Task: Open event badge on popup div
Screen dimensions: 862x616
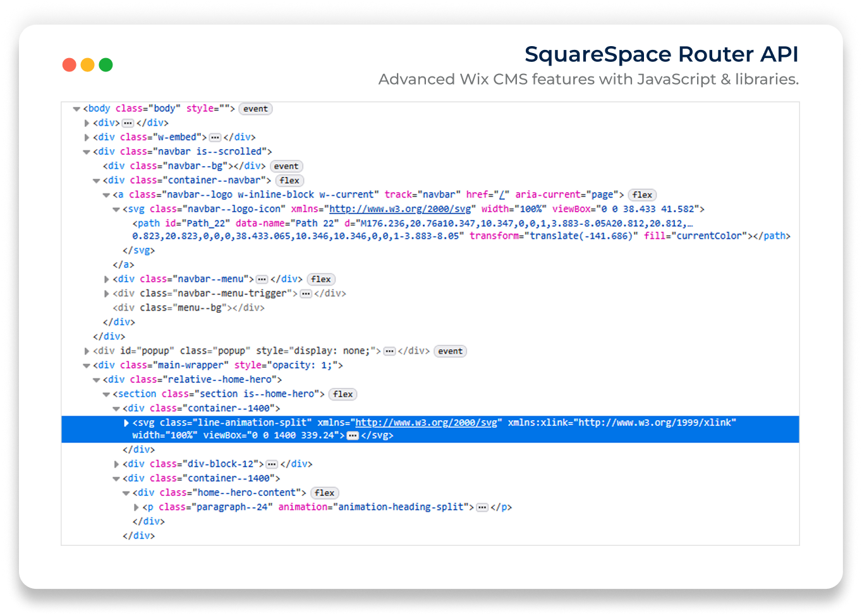Action: pos(451,351)
